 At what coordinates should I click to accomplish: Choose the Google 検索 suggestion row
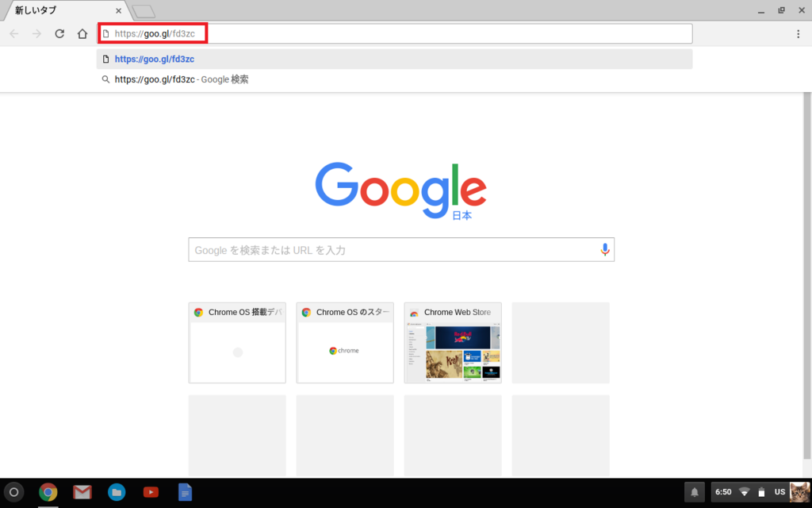point(395,79)
